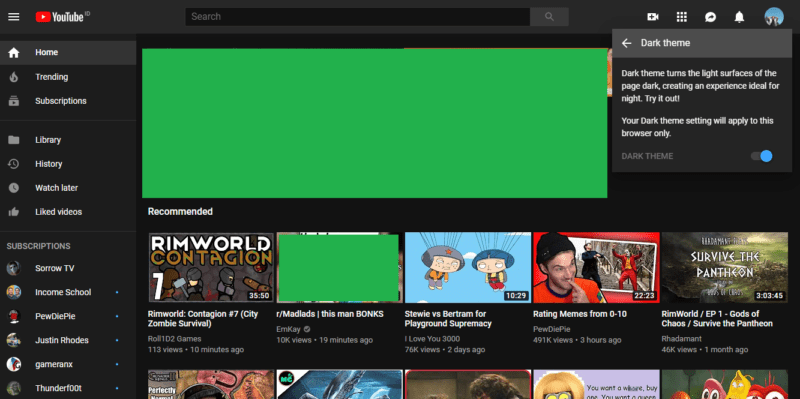Open Liked videos from the sidebar
The image size is (800, 399).
tap(68, 212)
